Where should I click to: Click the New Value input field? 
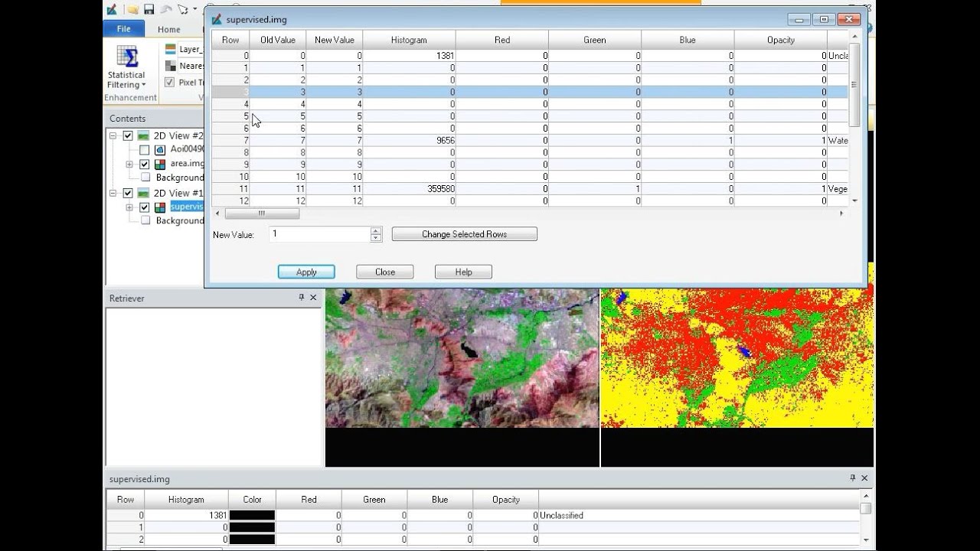click(319, 234)
